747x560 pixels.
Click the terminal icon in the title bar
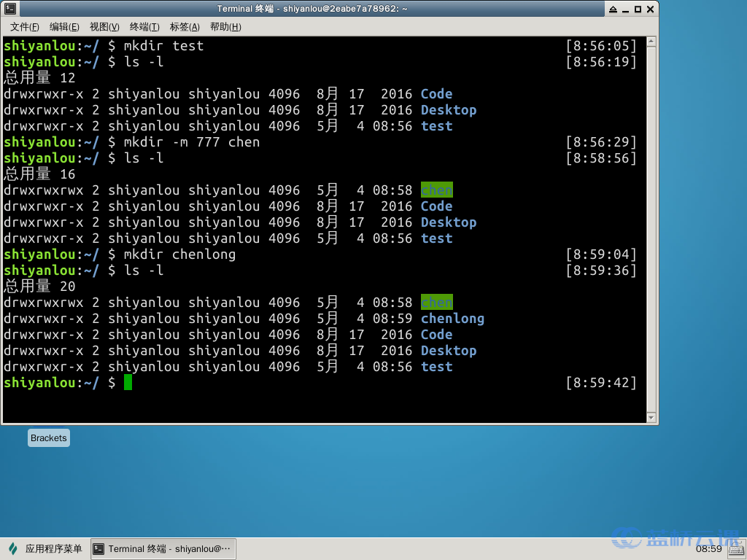[x=9, y=9]
